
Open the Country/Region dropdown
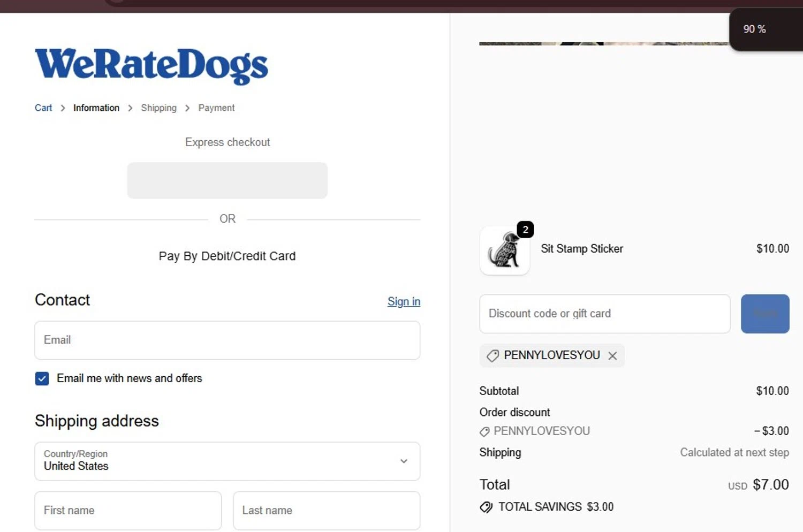tap(227, 461)
